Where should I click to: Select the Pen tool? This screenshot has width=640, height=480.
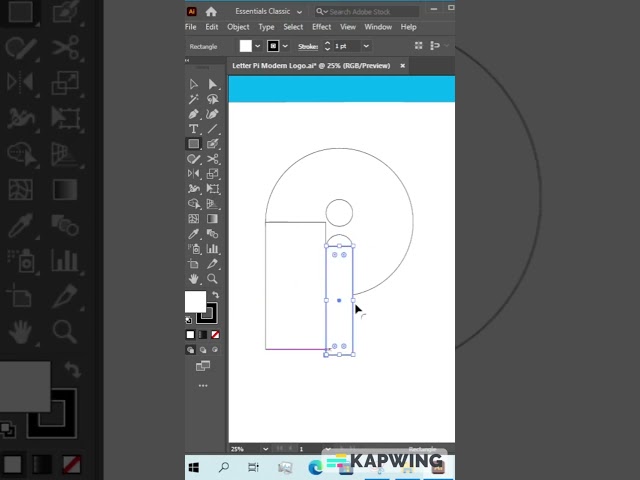[194, 114]
